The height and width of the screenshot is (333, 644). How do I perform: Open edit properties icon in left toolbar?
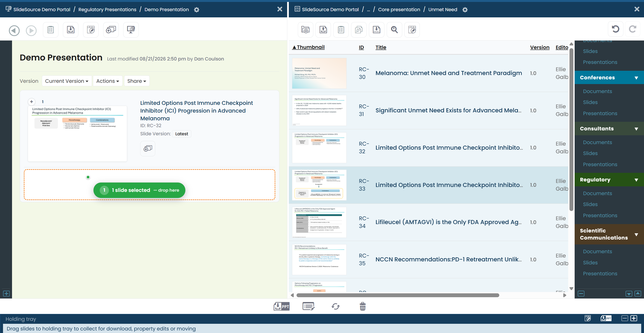[x=91, y=30]
